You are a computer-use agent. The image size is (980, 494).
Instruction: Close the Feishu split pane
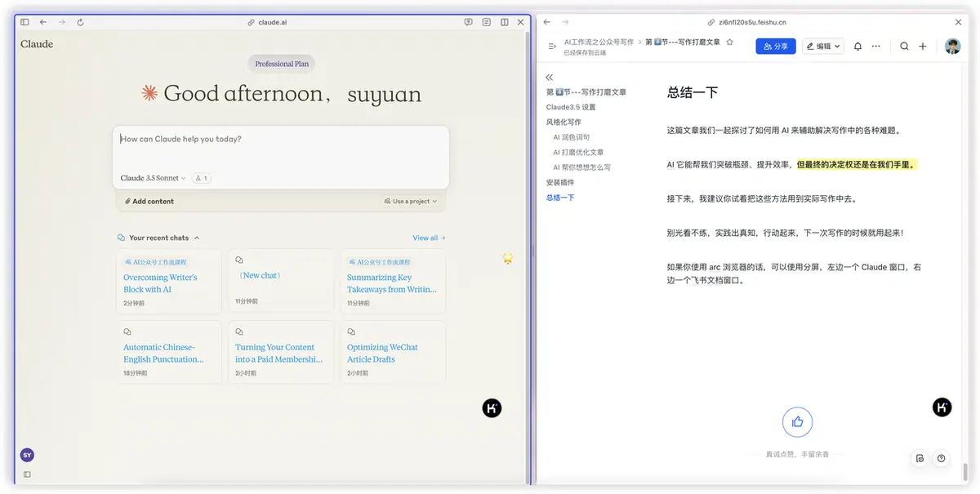point(959,22)
